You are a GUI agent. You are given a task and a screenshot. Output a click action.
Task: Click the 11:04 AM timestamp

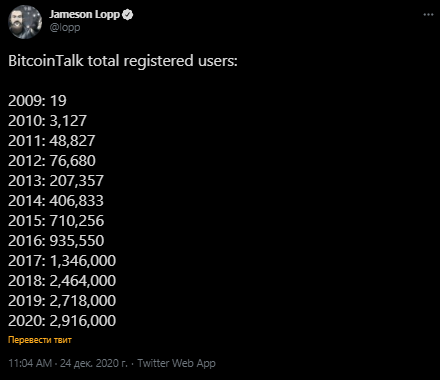coord(30,363)
